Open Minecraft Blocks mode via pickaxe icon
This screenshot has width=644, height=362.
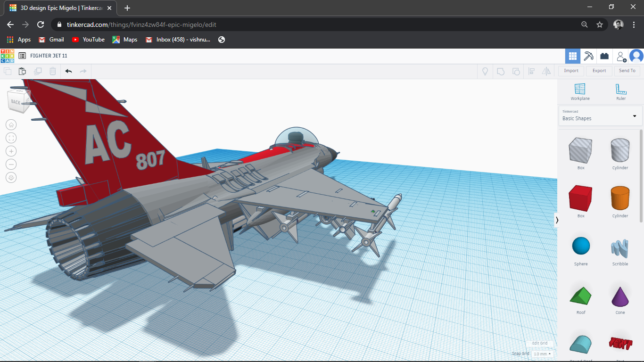point(588,56)
